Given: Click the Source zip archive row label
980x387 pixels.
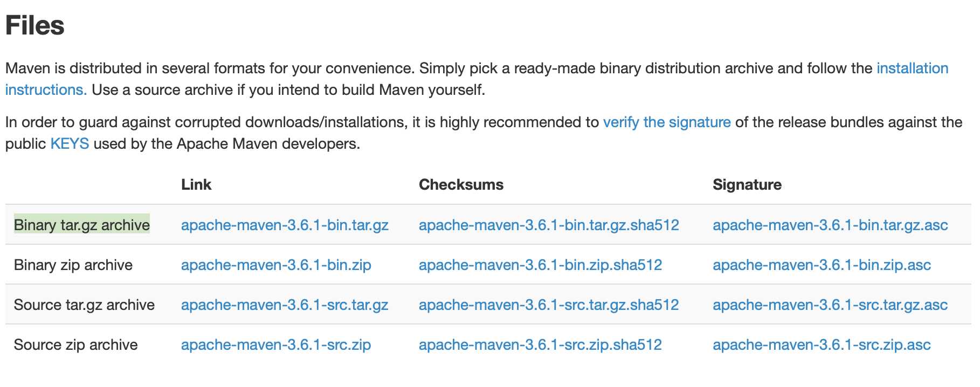Looking at the screenshot, I should [x=75, y=344].
